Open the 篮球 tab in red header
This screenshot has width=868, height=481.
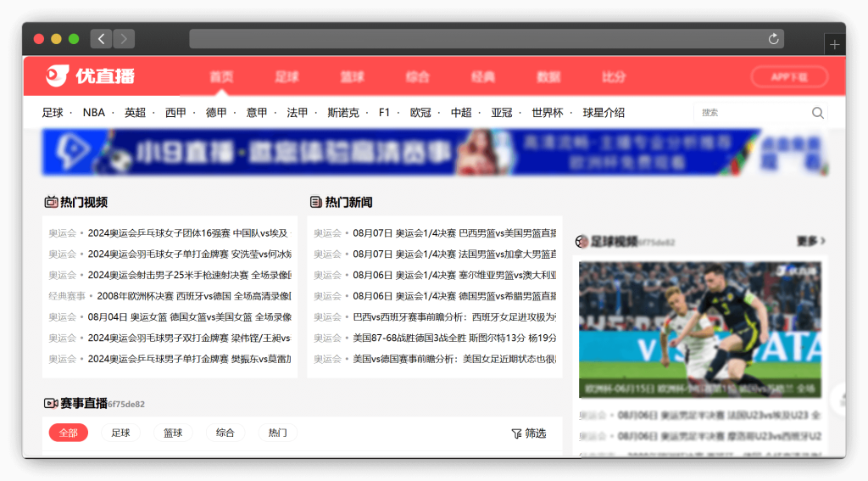click(x=352, y=77)
